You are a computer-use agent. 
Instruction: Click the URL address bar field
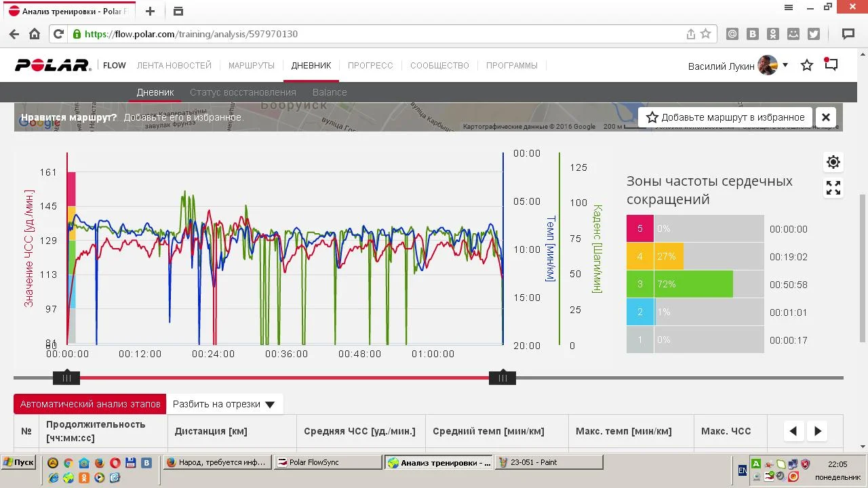coord(380,34)
